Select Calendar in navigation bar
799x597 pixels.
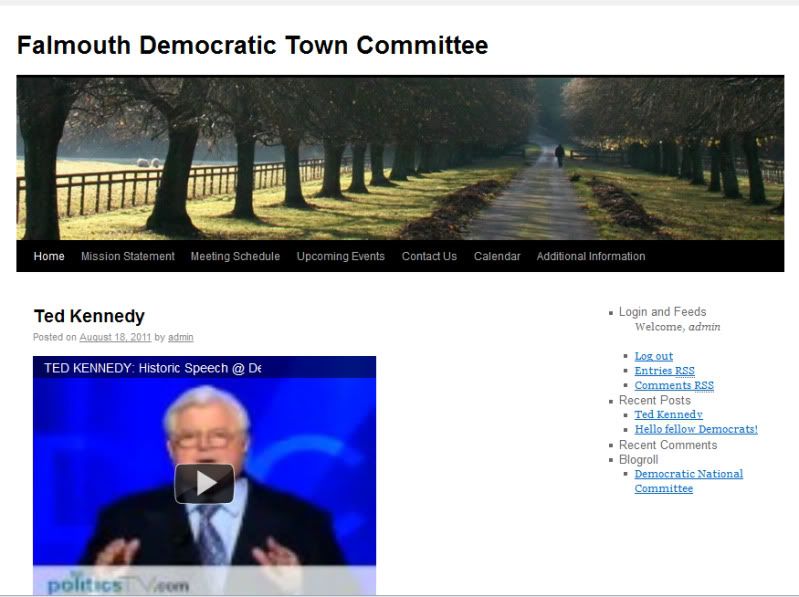point(497,257)
